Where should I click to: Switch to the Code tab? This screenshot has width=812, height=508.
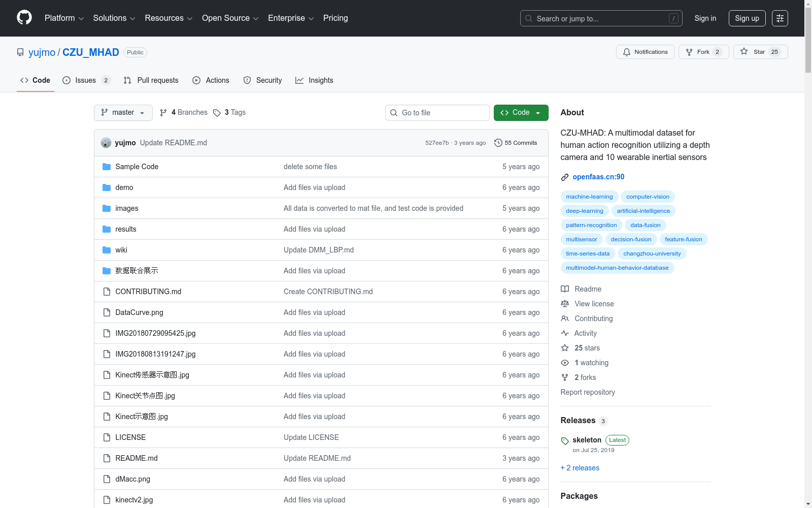click(36, 80)
